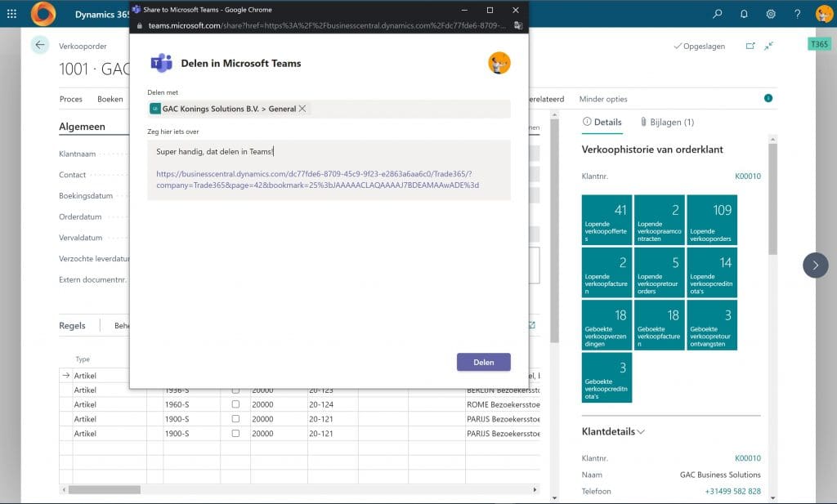Go back with the arrow on Verkooporder page

click(x=40, y=45)
